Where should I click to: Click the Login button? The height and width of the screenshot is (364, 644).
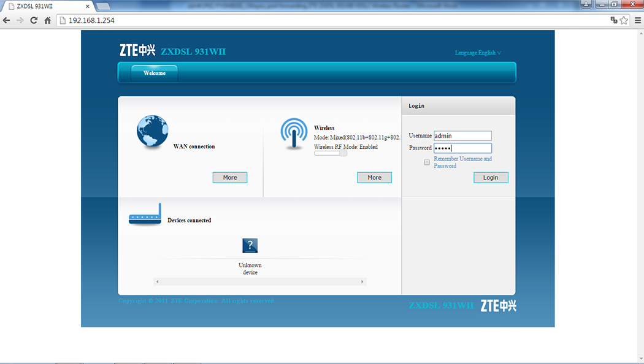point(491,177)
